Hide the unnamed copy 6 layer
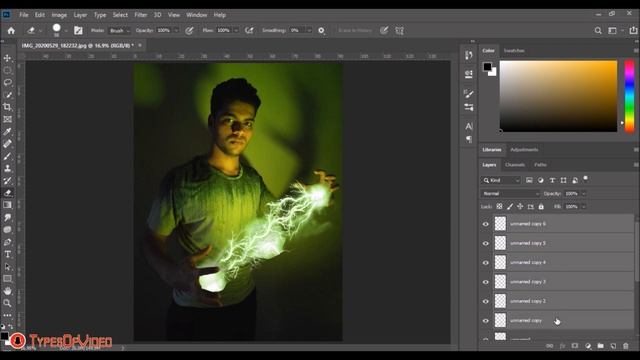640x360 pixels. pyautogui.click(x=485, y=224)
